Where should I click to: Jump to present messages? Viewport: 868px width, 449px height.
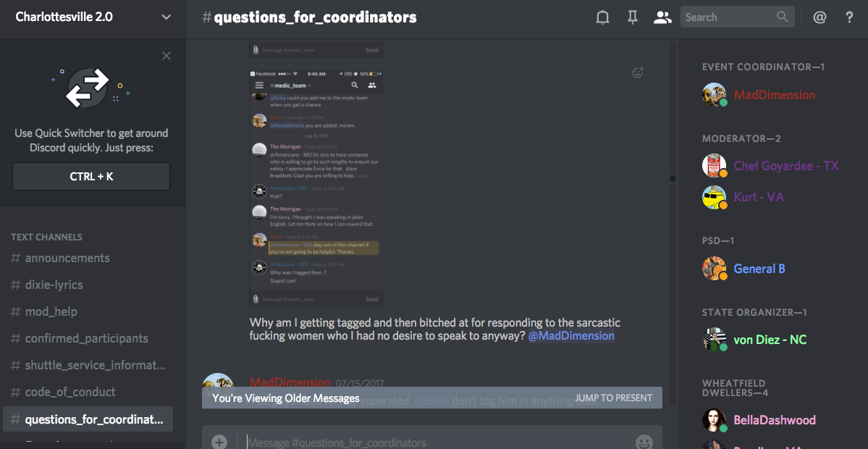click(614, 398)
